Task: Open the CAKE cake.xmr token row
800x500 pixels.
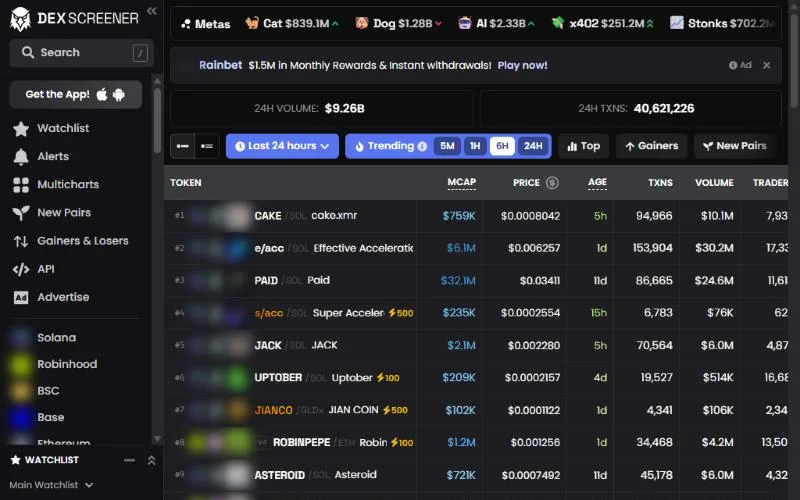Action: point(476,216)
